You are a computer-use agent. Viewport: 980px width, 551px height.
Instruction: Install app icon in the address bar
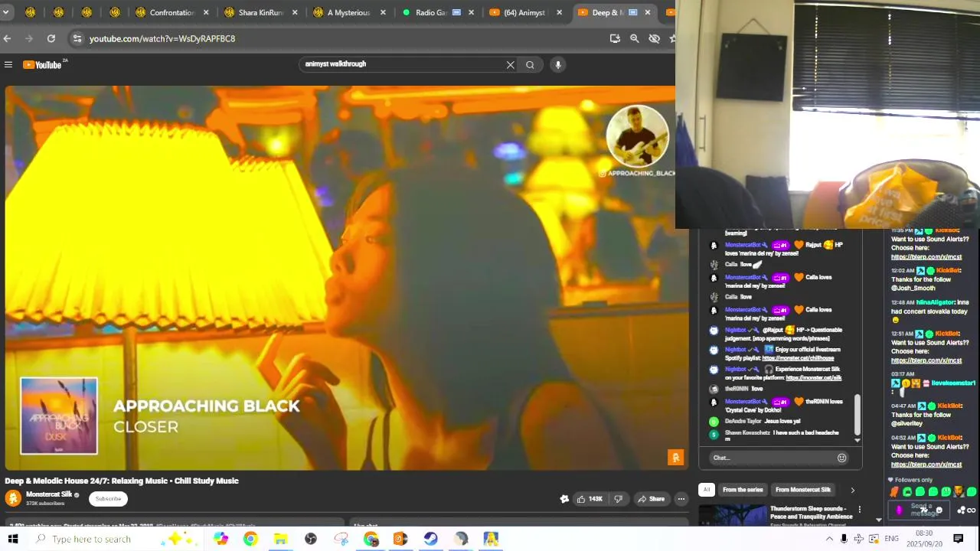click(x=615, y=38)
